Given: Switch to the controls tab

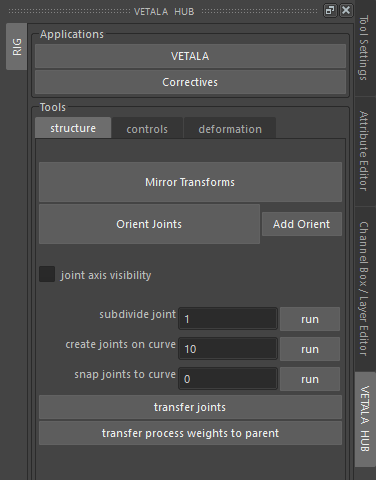Looking at the screenshot, I should [x=147, y=129].
